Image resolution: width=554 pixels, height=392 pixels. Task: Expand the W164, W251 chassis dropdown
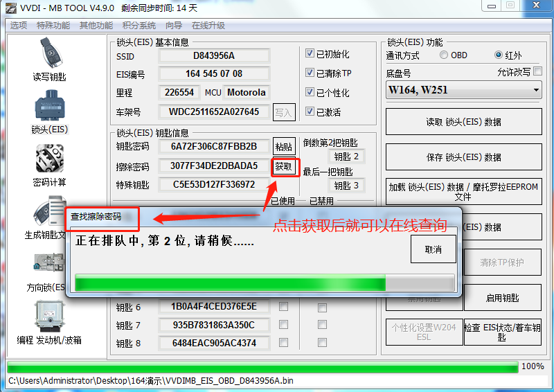pyautogui.click(x=464, y=90)
